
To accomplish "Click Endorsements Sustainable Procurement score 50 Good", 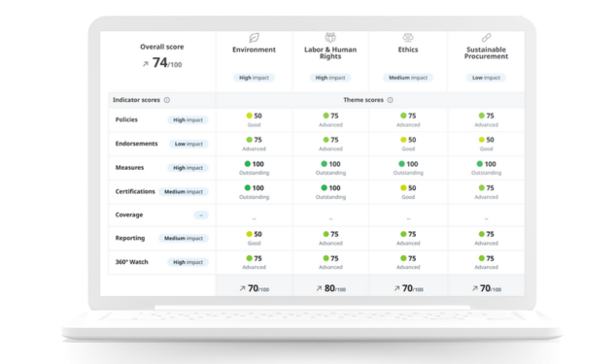I will [x=487, y=144].
